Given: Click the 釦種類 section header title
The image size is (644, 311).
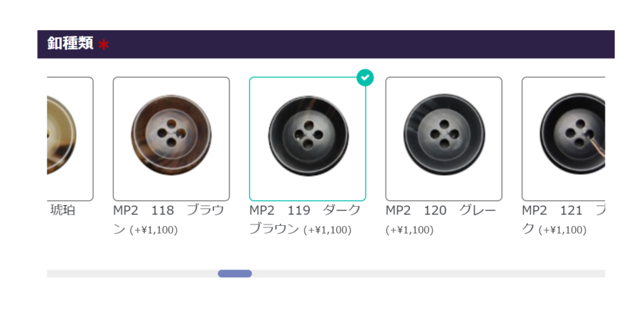Looking at the screenshot, I should pos(70,43).
